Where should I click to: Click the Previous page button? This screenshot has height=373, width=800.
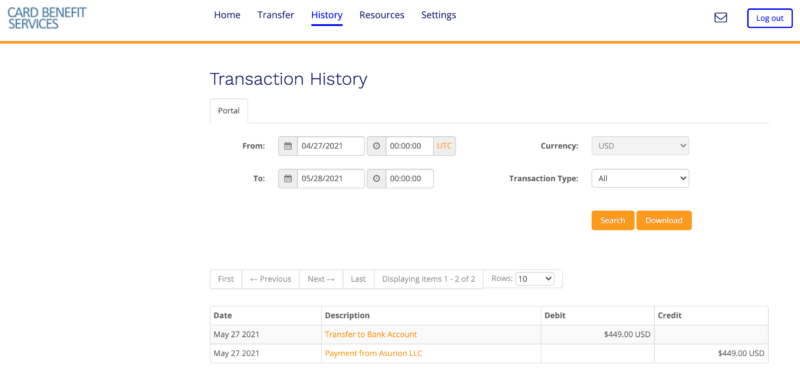coord(271,279)
